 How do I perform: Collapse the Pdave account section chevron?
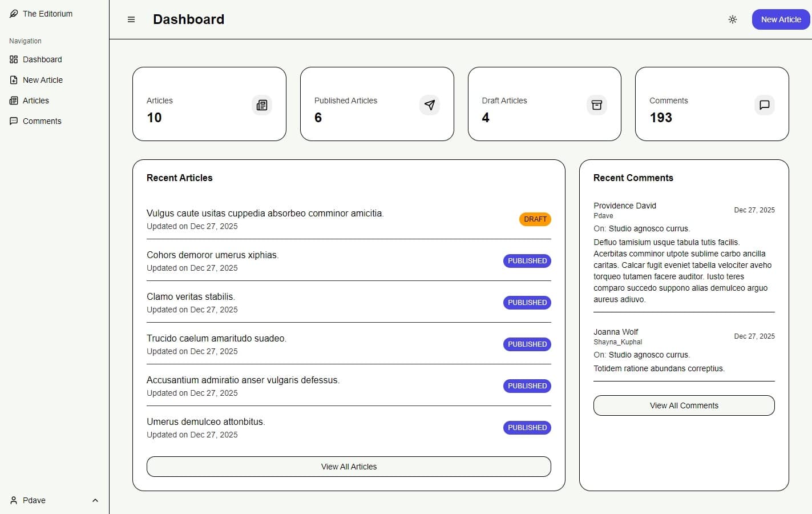95,500
